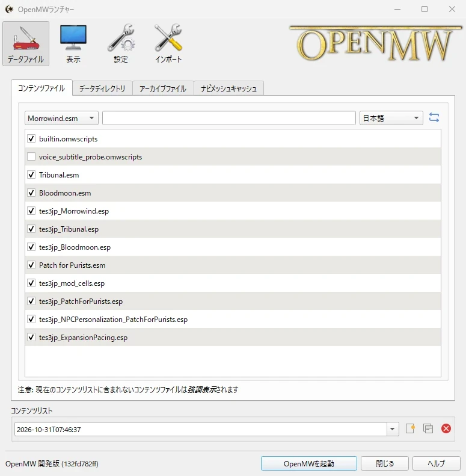Viewport: 466px width, 476px height.
Task: Clone the current content list icon
Action: 428,428
